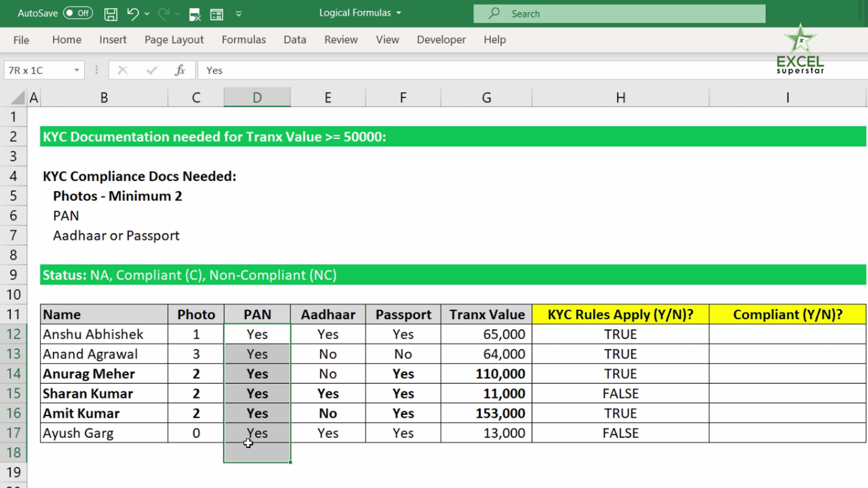The height and width of the screenshot is (488, 868).
Task: Open the File menu
Action: pos(21,40)
